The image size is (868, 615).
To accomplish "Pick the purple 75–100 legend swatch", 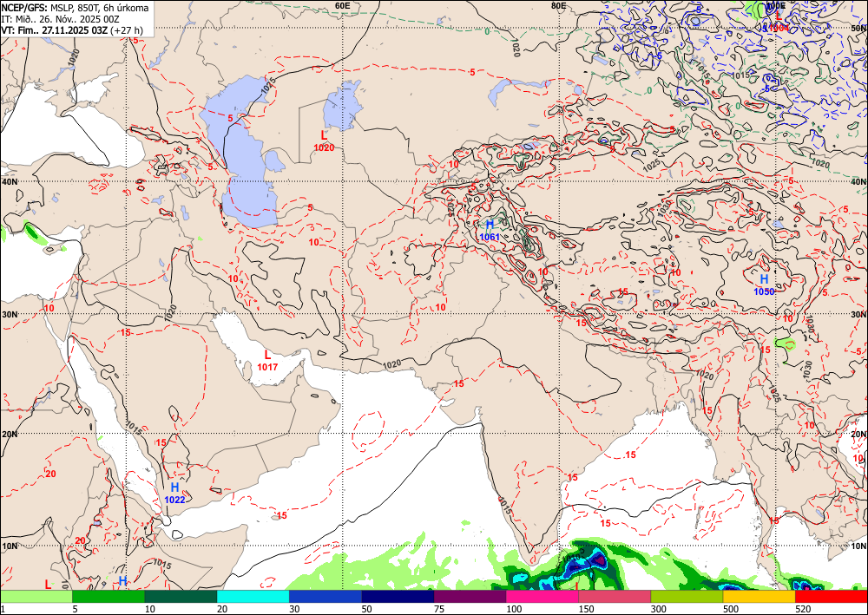I will click(470, 596).
